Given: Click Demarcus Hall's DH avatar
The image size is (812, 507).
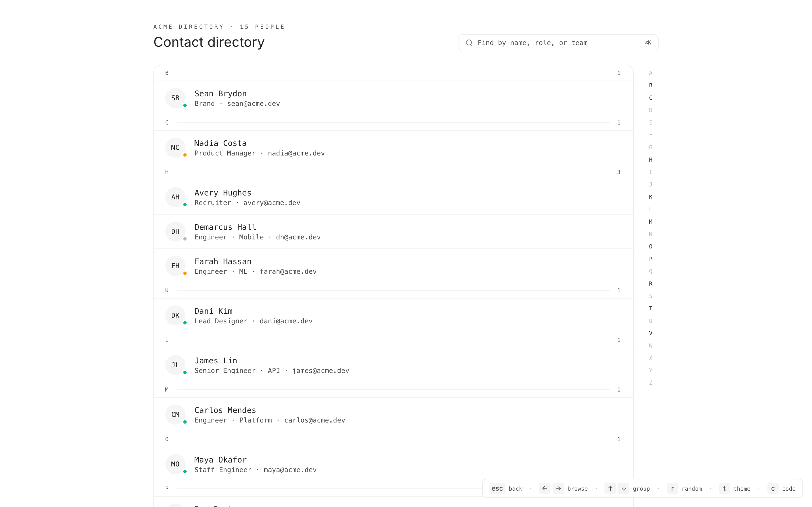Looking at the screenshot, I should pyautogui.click(x=175, y=231).
